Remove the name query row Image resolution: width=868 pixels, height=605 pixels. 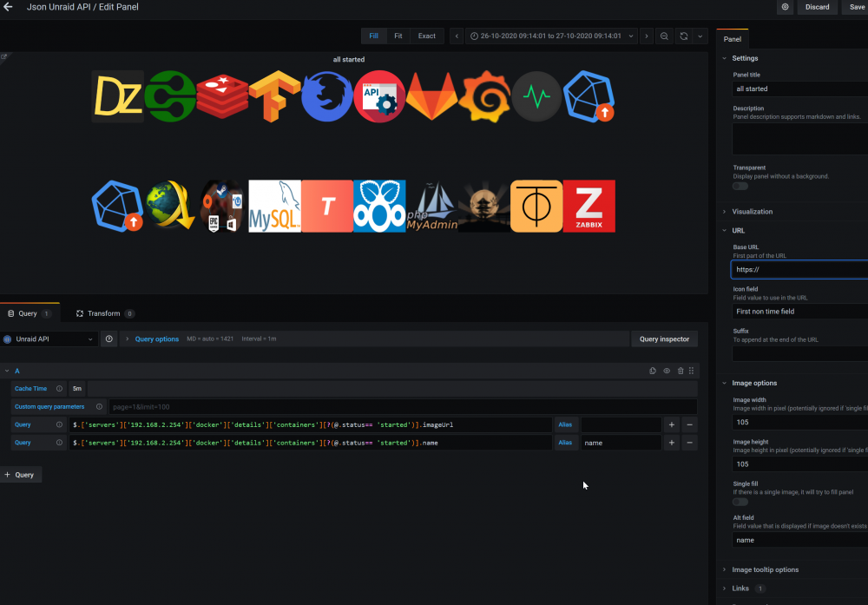(x=690, y=443)
